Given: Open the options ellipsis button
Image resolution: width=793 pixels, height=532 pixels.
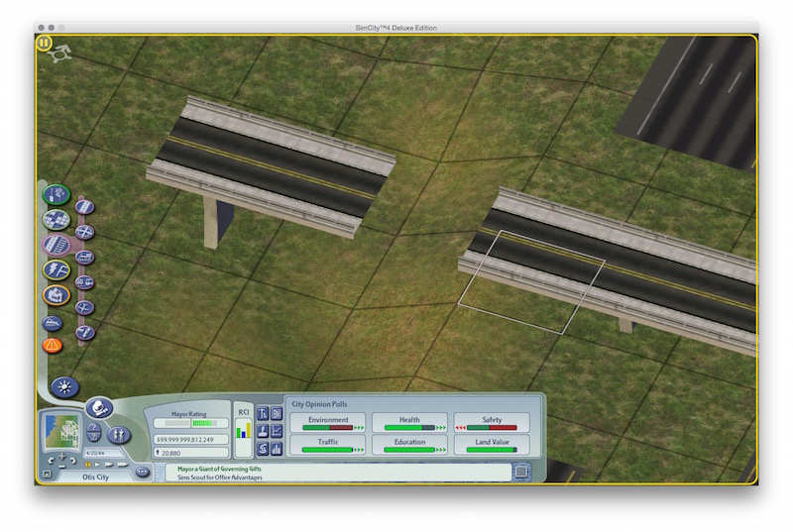Looking at the screenshot, I should coord(143,473).
